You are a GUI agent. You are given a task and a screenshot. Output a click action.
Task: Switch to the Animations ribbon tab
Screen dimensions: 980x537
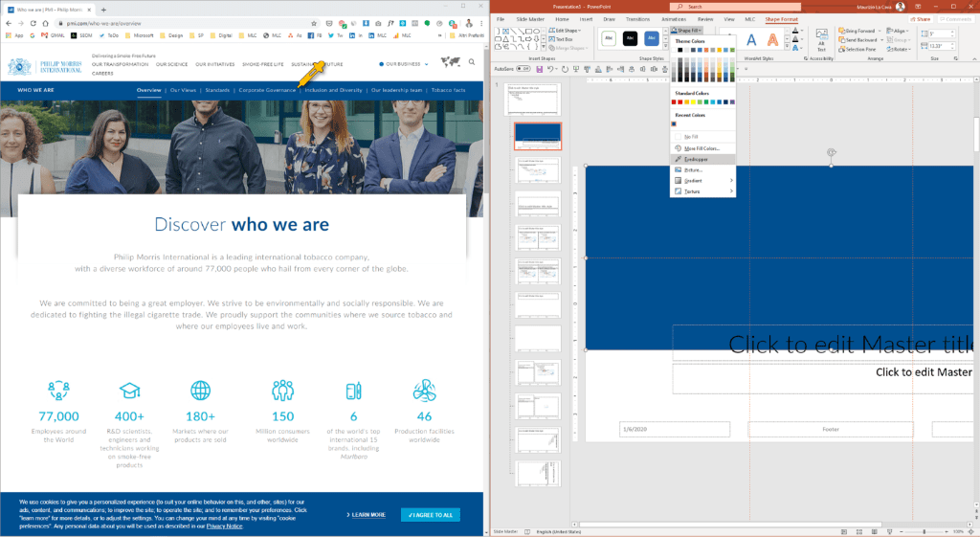click(x=674, y=19)
